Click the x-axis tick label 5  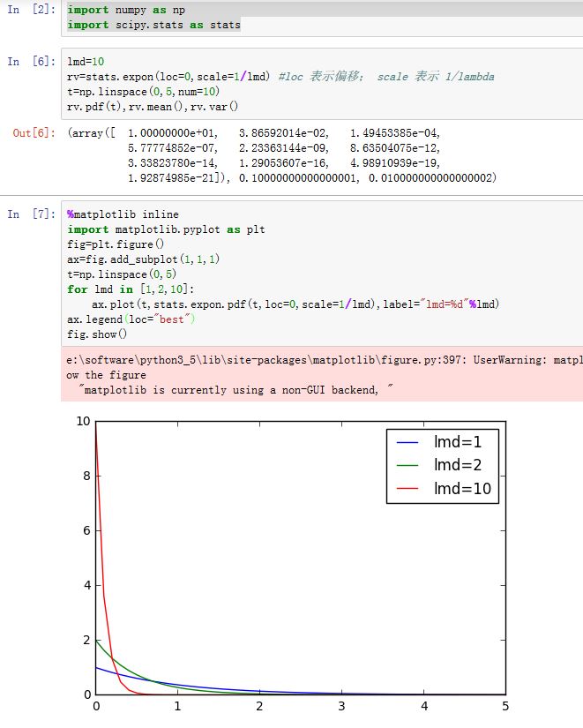505,706
